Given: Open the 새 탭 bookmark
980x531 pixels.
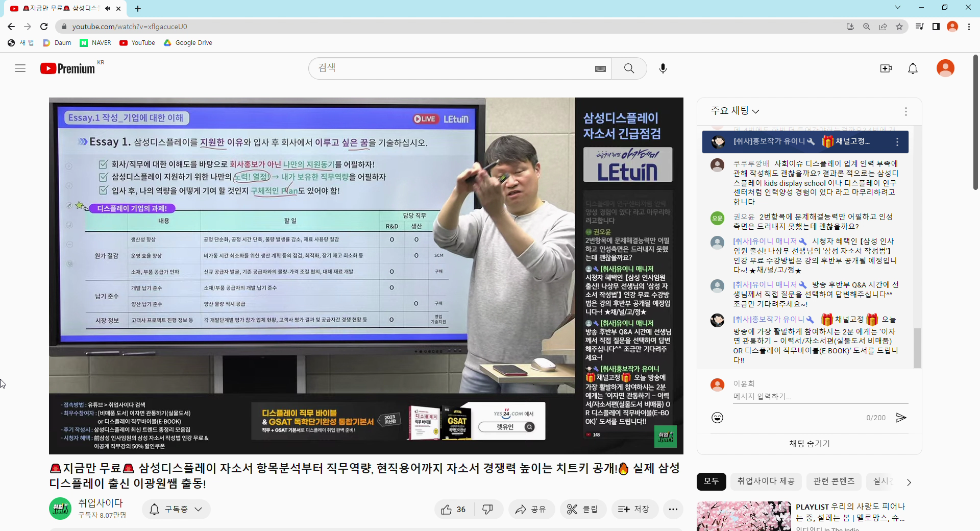Looking at the screenshot, I should point(21,43).
